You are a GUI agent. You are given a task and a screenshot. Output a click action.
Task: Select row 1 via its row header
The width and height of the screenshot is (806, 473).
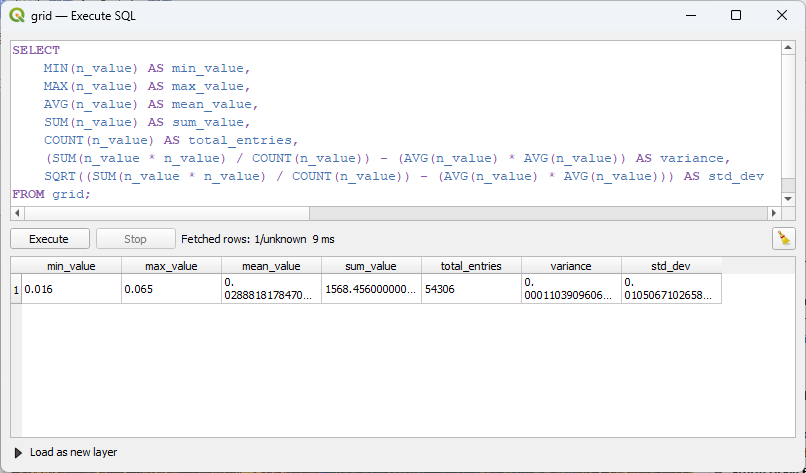[x=16, y=289]
